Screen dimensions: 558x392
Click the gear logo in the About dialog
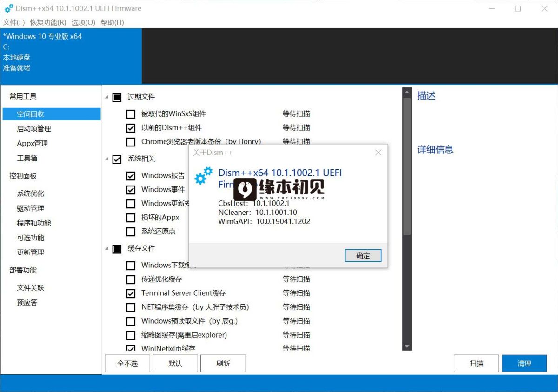(x=203, y=176)
